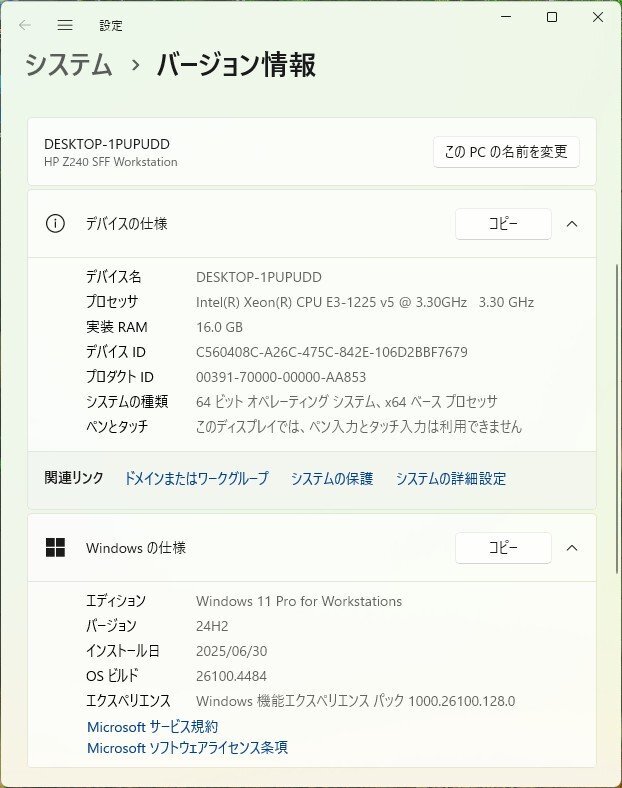Screen dimensions: 622x788
Task: Go to システム breadcrumb
Action: (x=69, y=65)
